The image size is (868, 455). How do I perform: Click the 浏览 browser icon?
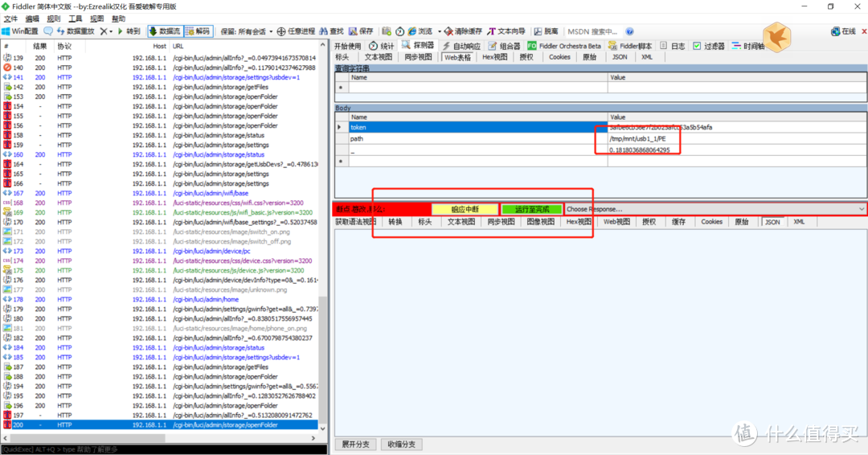tap(412, 31)
